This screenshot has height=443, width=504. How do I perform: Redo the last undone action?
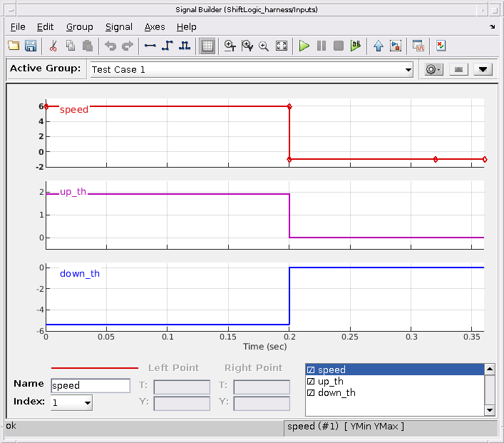(x=128, y=46)
